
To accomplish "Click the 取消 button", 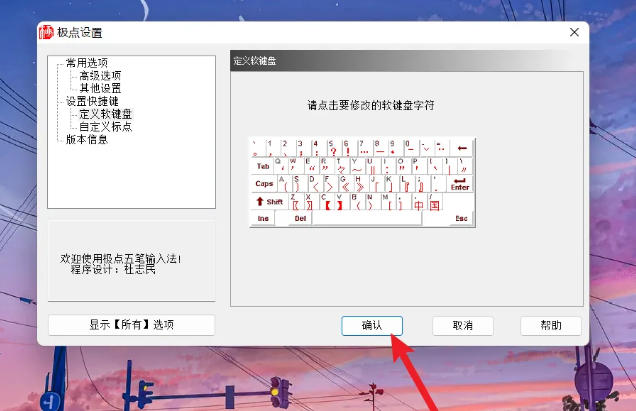I will click(462, 325).
